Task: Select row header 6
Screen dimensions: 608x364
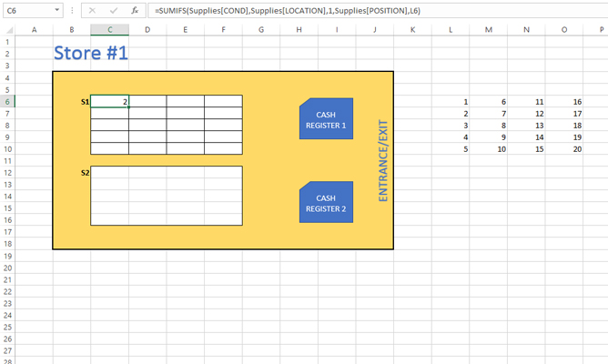Action: pos(7,101)
